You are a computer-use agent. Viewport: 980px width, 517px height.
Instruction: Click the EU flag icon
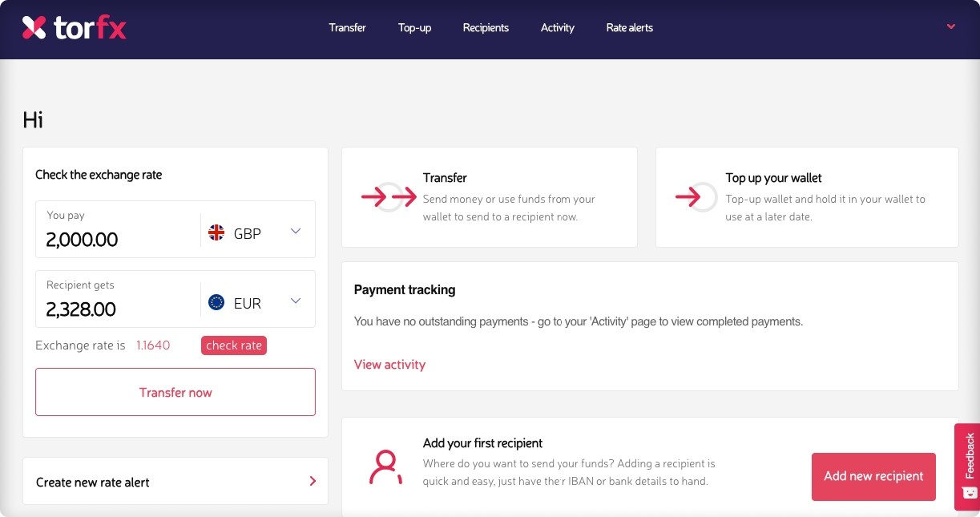[216, 302]
